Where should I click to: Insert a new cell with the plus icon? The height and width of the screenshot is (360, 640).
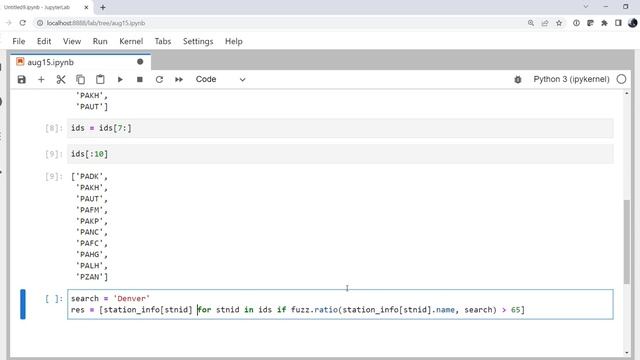(x=41, y=80)
